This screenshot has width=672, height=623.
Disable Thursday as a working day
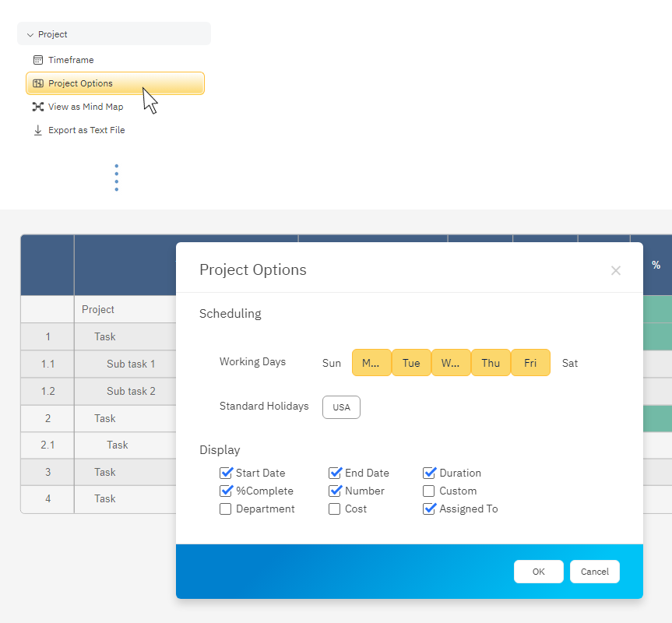click(x=491, y=362)
